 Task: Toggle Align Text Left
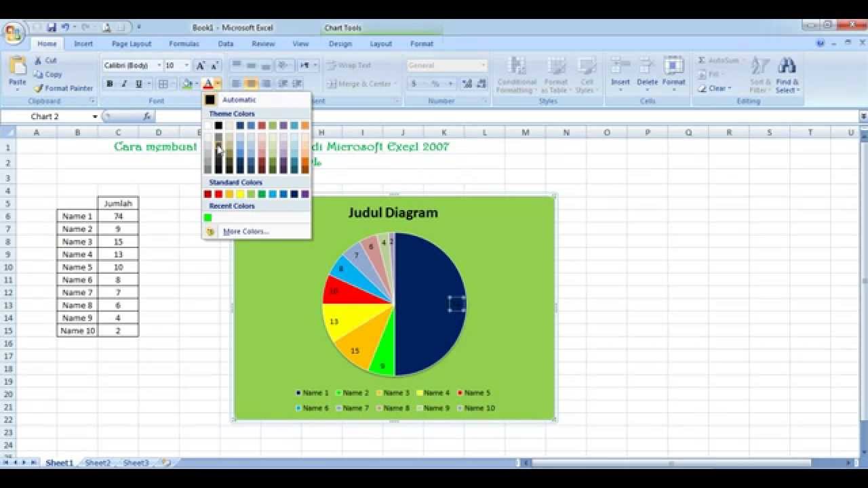[236, 84]
